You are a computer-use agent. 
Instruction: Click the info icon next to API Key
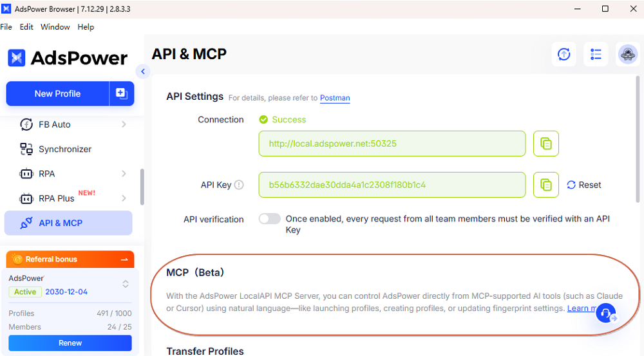239,185
